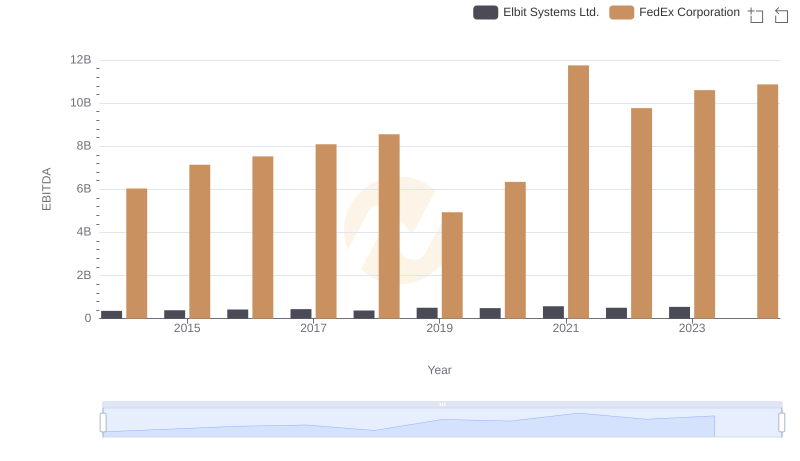Click the FedEx bar for 2023
Viewport: 800px width, 461px height.
(704, 204)
